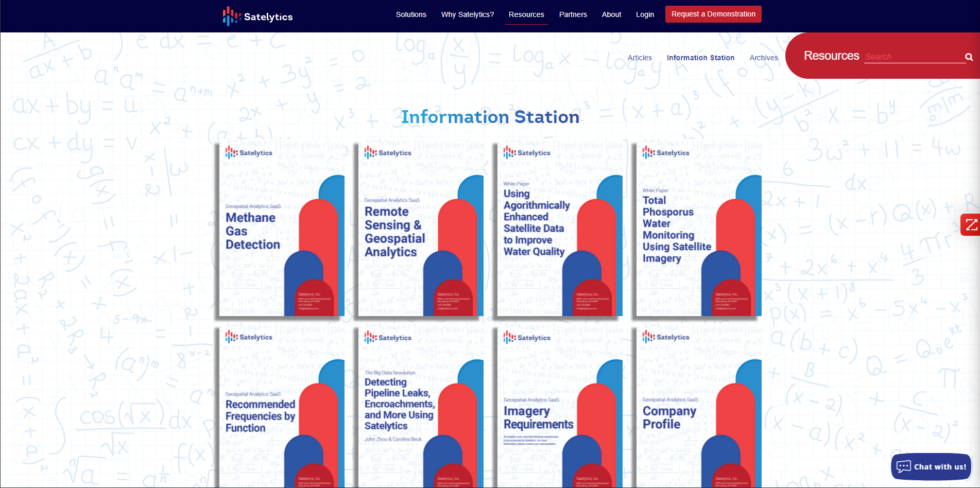Open the About menu
980x488 pixels.
[611, 14]
